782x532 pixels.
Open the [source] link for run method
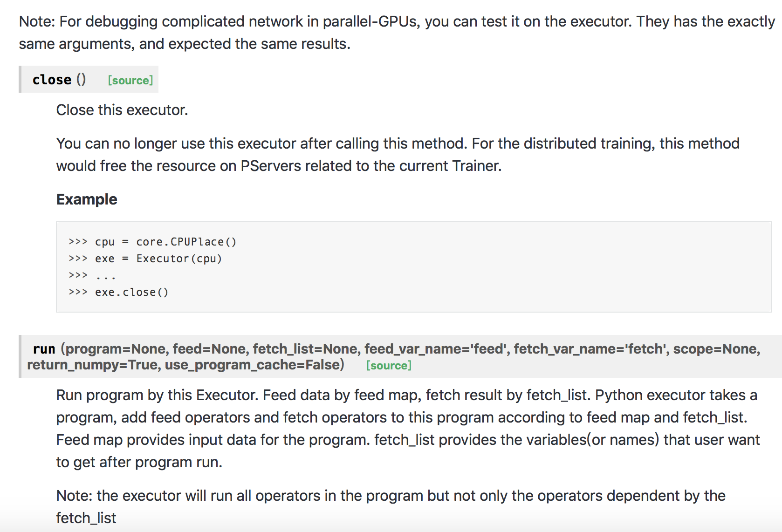click(x=389, y=365)
